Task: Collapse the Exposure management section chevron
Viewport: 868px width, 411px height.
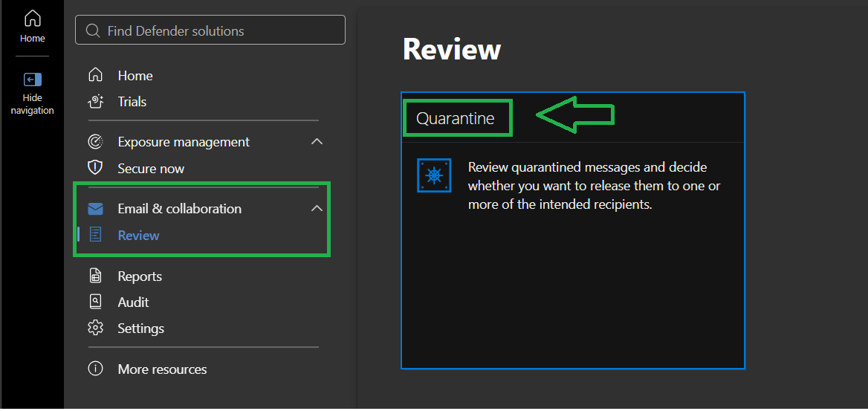Action: [317, 142]
